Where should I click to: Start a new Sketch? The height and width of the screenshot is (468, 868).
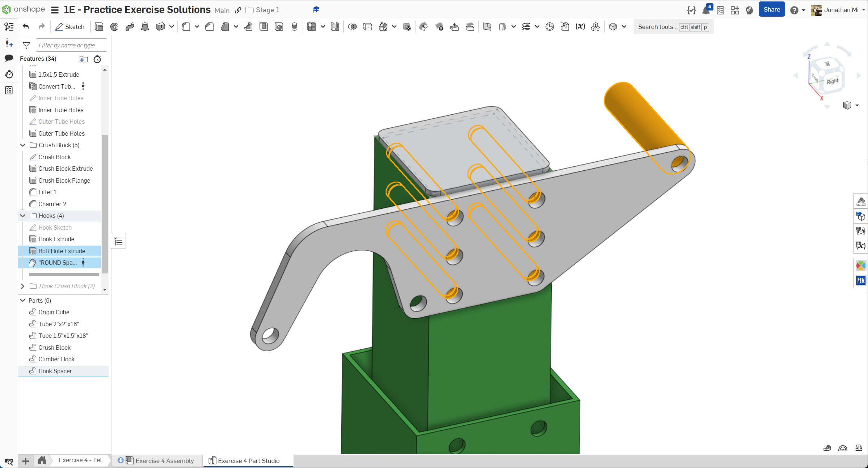click(x=69, y=27)
